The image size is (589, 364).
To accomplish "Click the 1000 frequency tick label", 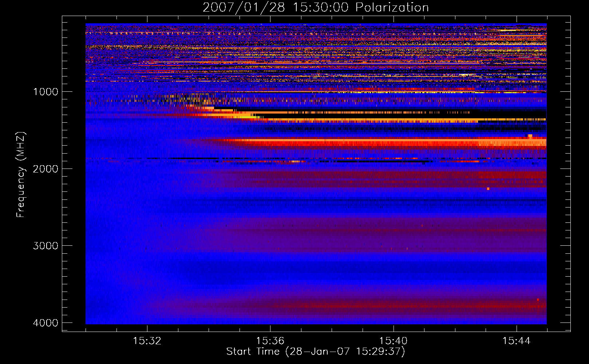I will (x=46, y=92).
